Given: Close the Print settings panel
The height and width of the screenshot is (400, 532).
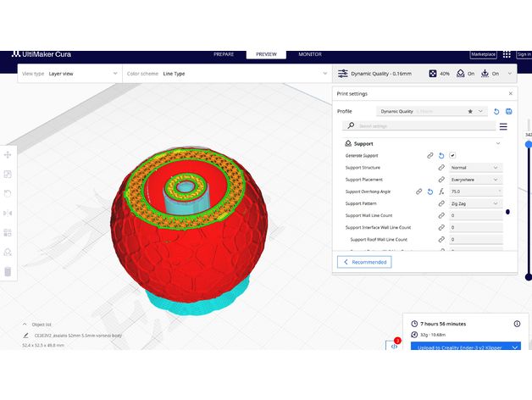Looking at the screenshot, I should pos(509,93).
